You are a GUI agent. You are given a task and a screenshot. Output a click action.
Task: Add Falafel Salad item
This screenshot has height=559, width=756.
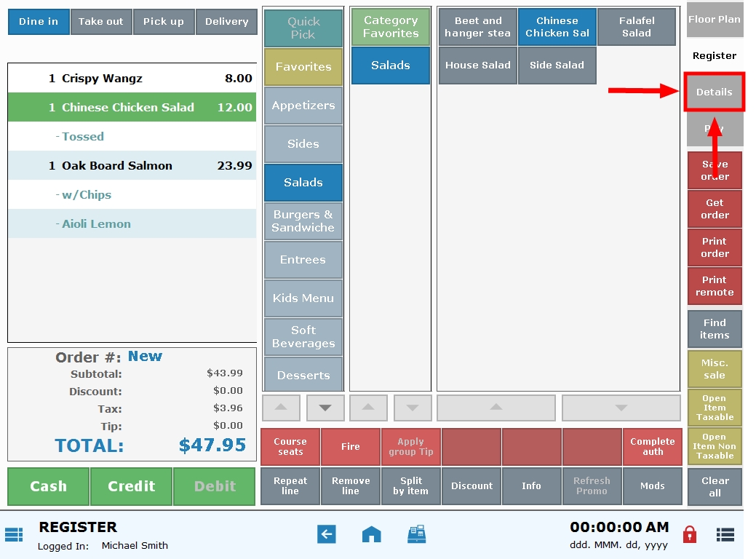[637, 27]
